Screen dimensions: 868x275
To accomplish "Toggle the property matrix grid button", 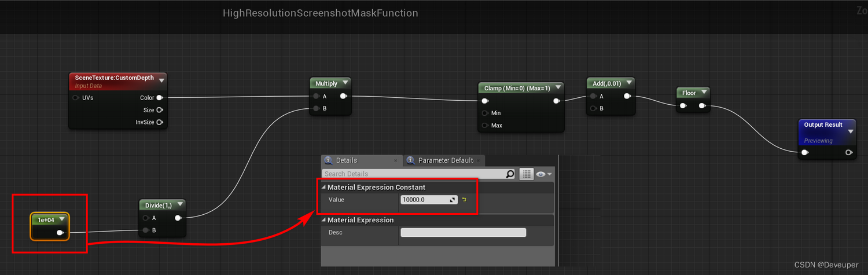I will coord(527,174).
